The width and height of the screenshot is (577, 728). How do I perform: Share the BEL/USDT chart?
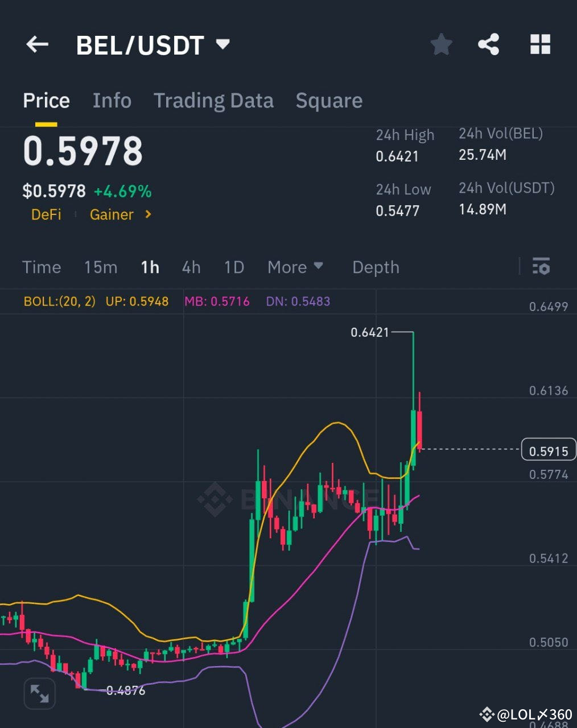(x=489, y=44)
